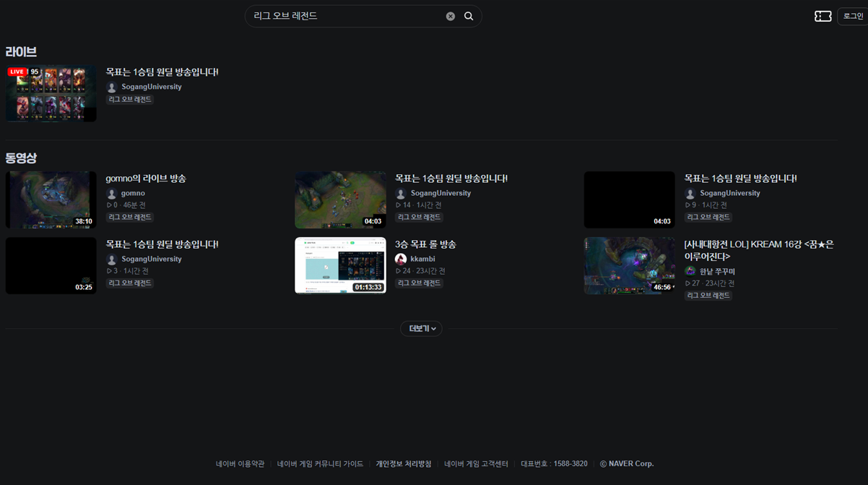Screen dimensions: 868x485
Task: Open 네이버 게임 커뮤니티 가이드 footer link
Action: click(320, 464)
